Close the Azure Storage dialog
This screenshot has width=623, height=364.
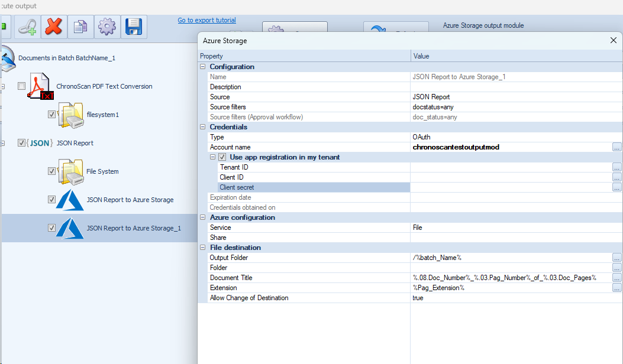coord(613,41)
